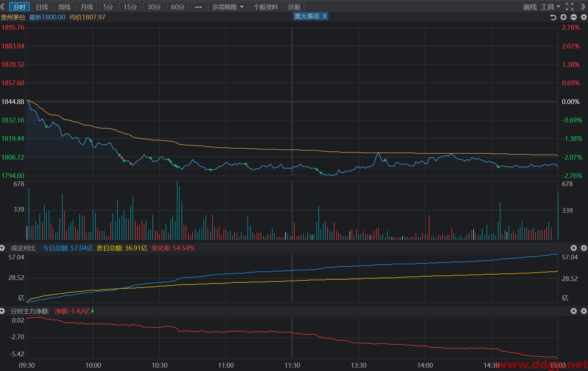Switch to the 分时 tab
588x371 pixels.
(x=19, y=7)
